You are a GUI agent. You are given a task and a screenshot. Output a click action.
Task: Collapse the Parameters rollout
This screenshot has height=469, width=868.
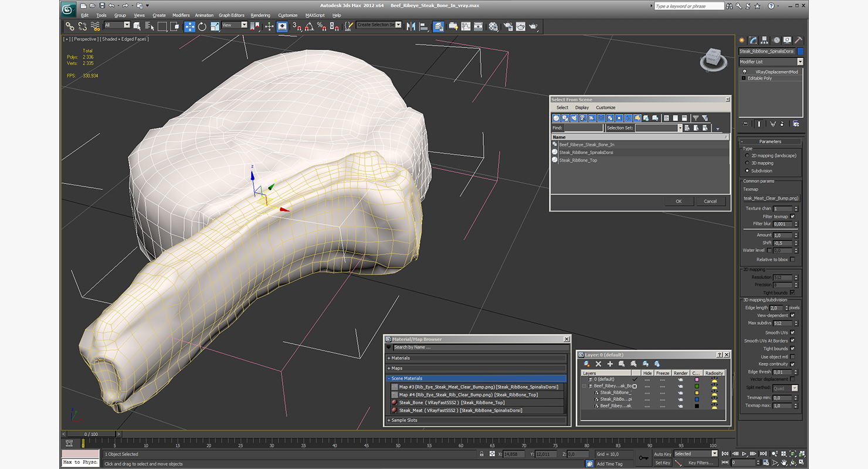point(770,141)
